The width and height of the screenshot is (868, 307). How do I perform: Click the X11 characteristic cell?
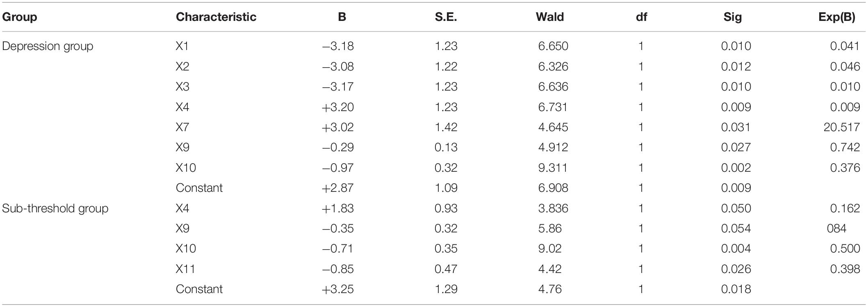(185, 269)
